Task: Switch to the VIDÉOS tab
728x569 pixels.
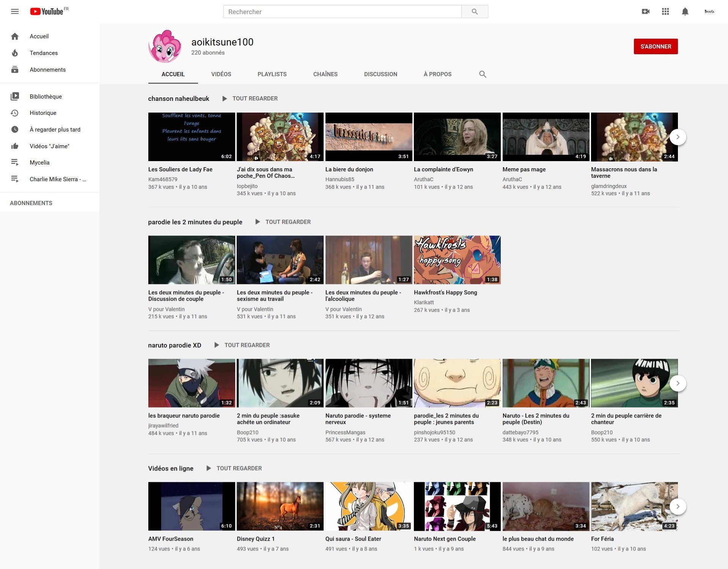Action: [221, 74]
